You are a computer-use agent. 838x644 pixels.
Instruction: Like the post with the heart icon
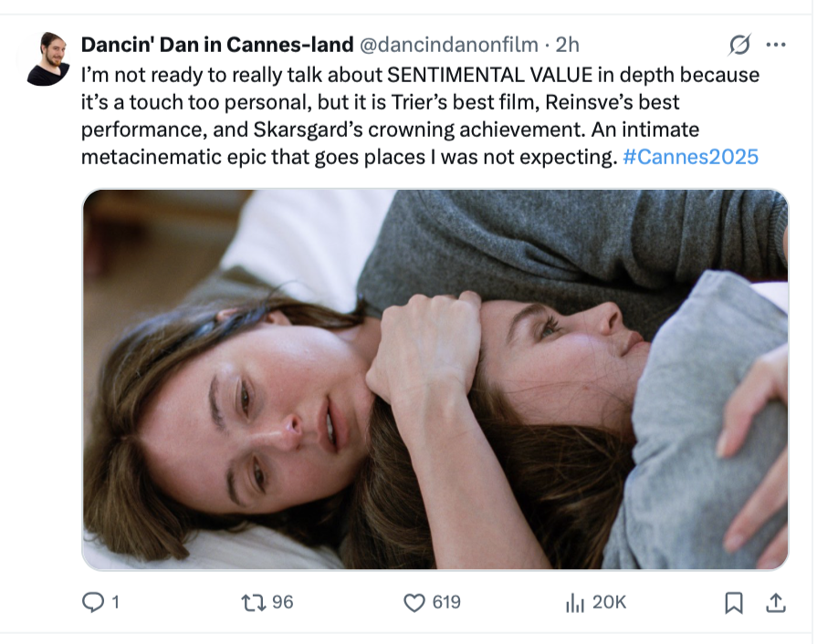click(414, 602)
